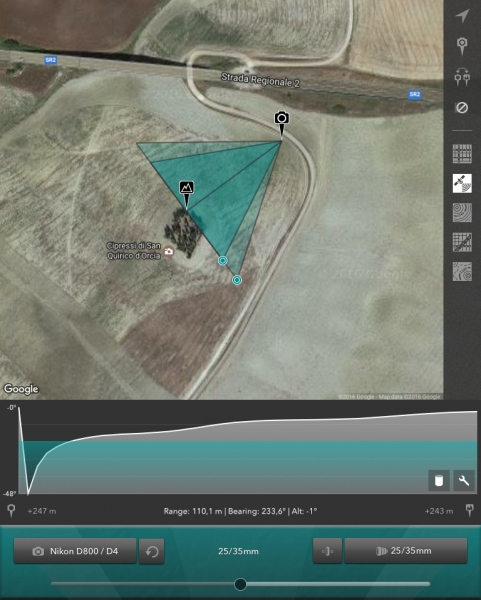Tap the swap pins icon

click(x=462, y=77)
